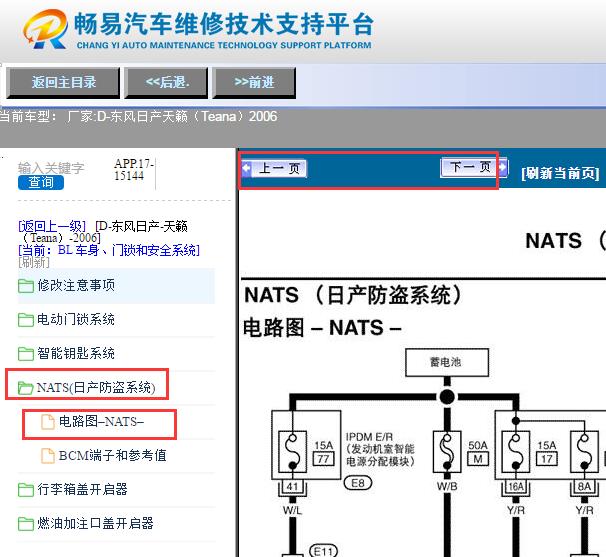Click the page icon beside 电路图–NATS–
The image size is (606, 557).
tap(48, 422)
